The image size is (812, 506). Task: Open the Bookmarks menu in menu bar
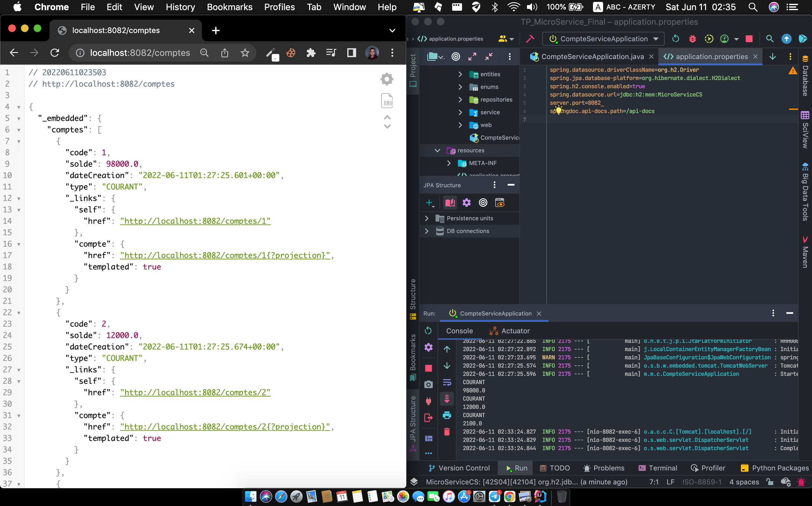click(230, 7)
